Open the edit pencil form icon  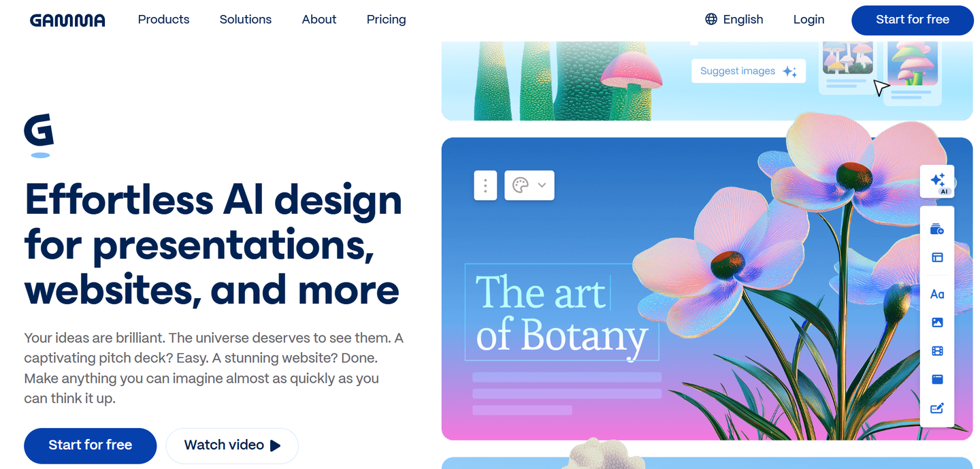[937, 408]
